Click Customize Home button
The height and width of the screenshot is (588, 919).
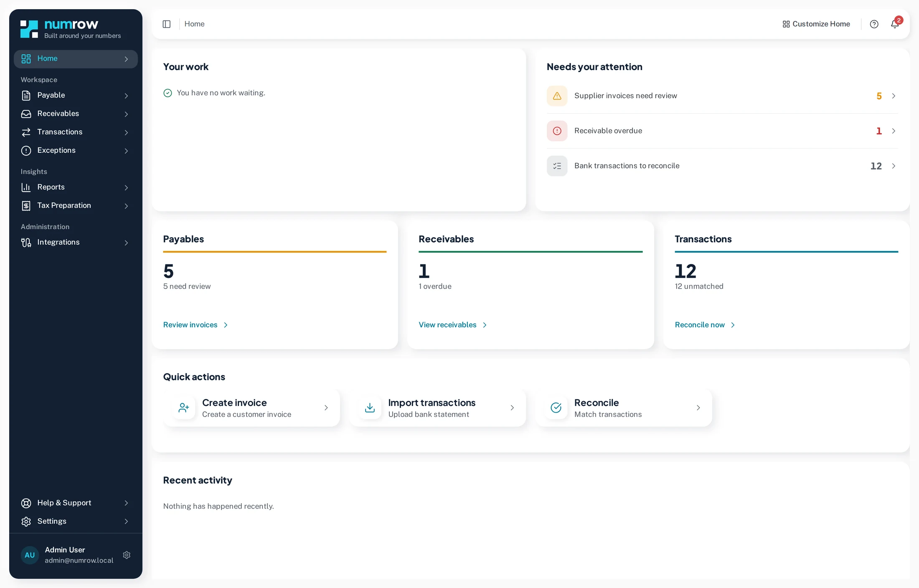816,24
